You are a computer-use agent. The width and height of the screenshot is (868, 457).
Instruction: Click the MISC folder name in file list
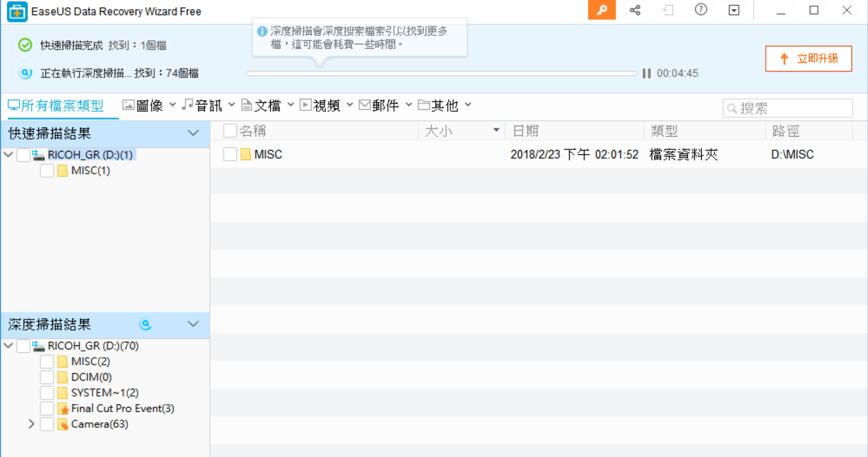pyautogui.click(x=268, y=154)
